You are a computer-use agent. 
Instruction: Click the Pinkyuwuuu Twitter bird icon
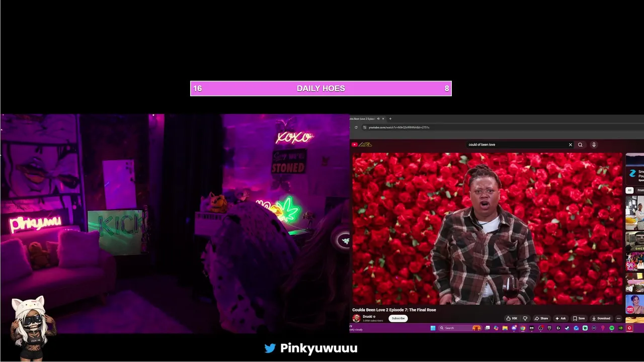point(270,348)
